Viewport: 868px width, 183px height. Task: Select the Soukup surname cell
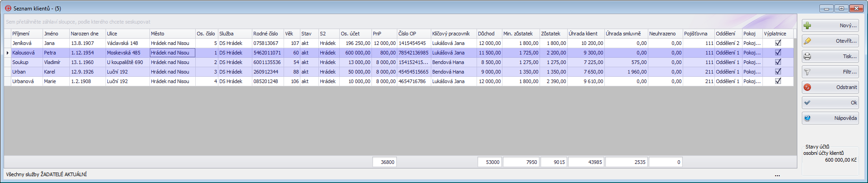(27, 62)
